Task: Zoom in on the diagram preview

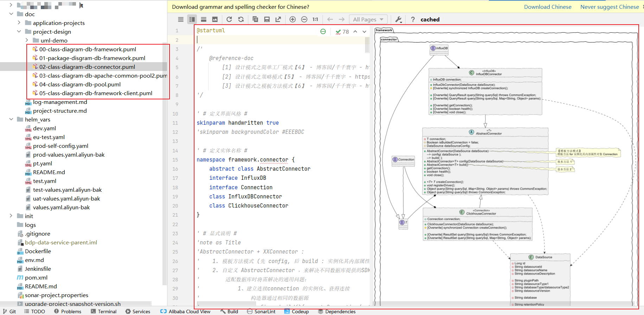Action: [x=293, y=19]
